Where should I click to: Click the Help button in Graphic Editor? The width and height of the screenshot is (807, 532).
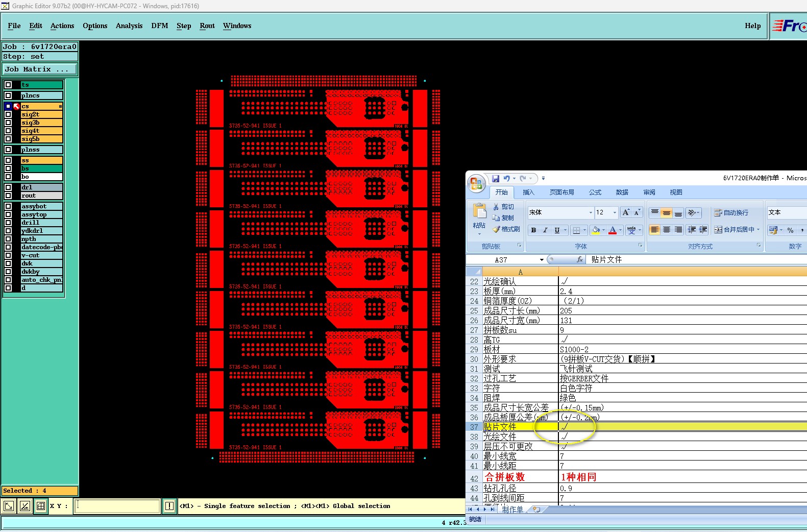pos(752,26)
